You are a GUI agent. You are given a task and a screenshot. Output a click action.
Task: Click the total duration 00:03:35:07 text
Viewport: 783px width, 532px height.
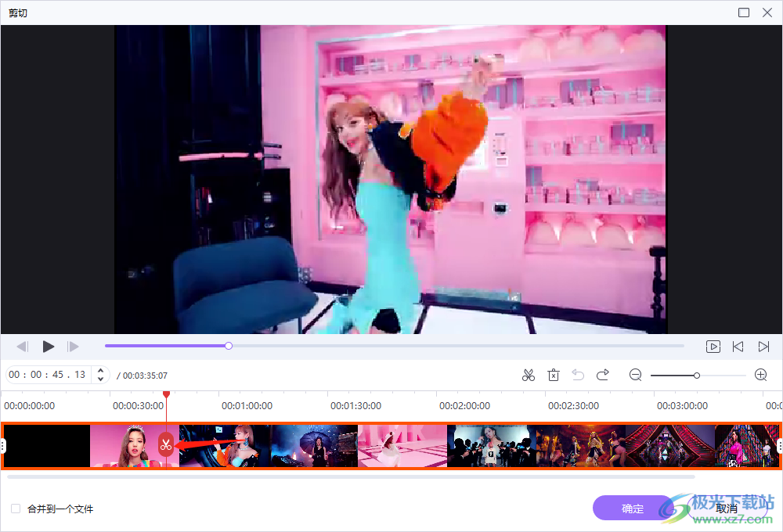145,376
